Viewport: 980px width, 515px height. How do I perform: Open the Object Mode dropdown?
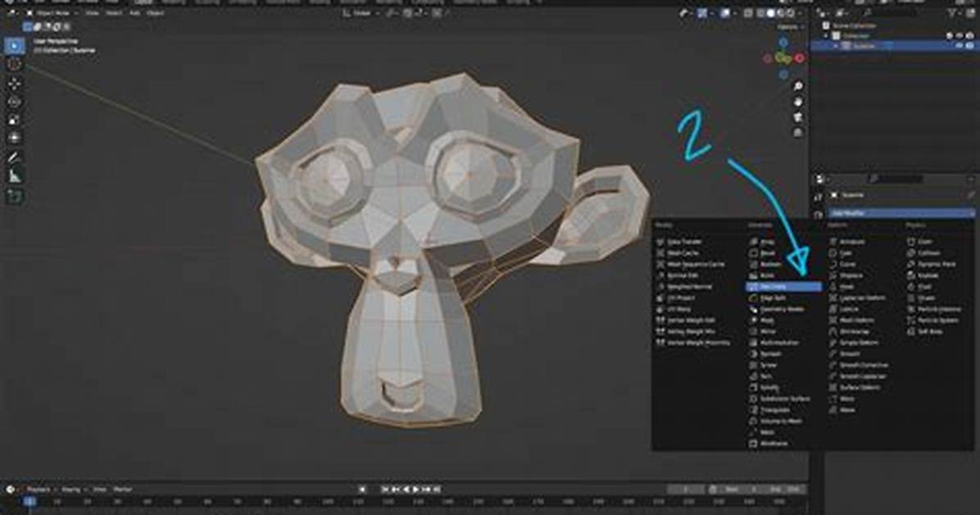(x=51, y=12)
